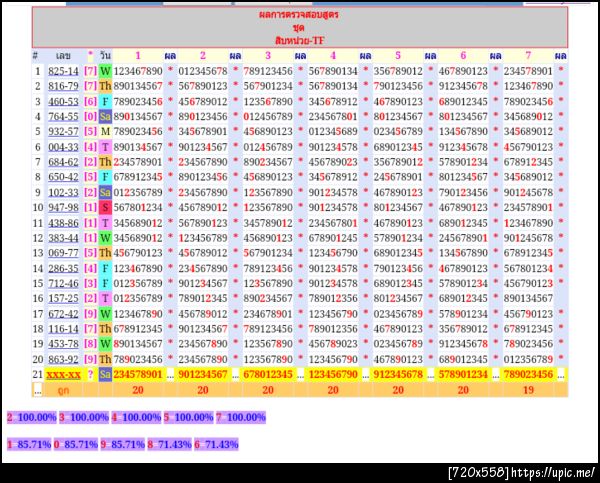600x483 pixels.
Task: Open the 932-57 number link
Action: (x=63, y=132)
